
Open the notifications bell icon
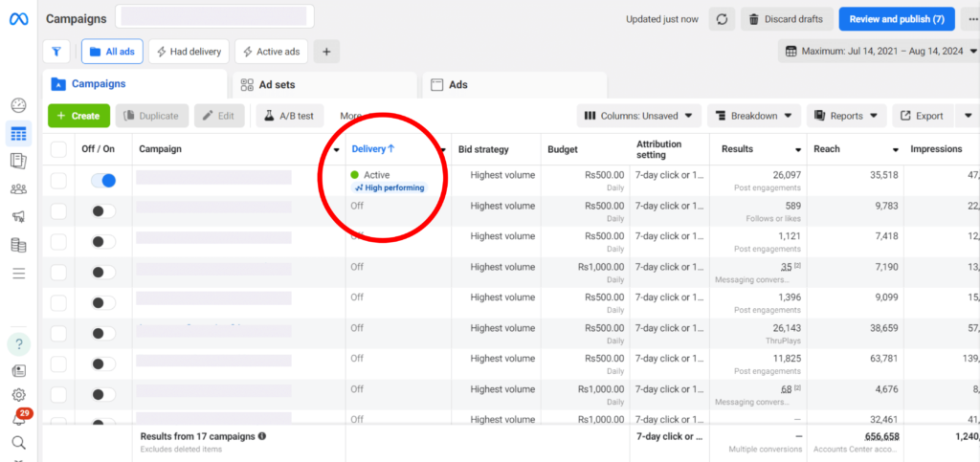18,419
